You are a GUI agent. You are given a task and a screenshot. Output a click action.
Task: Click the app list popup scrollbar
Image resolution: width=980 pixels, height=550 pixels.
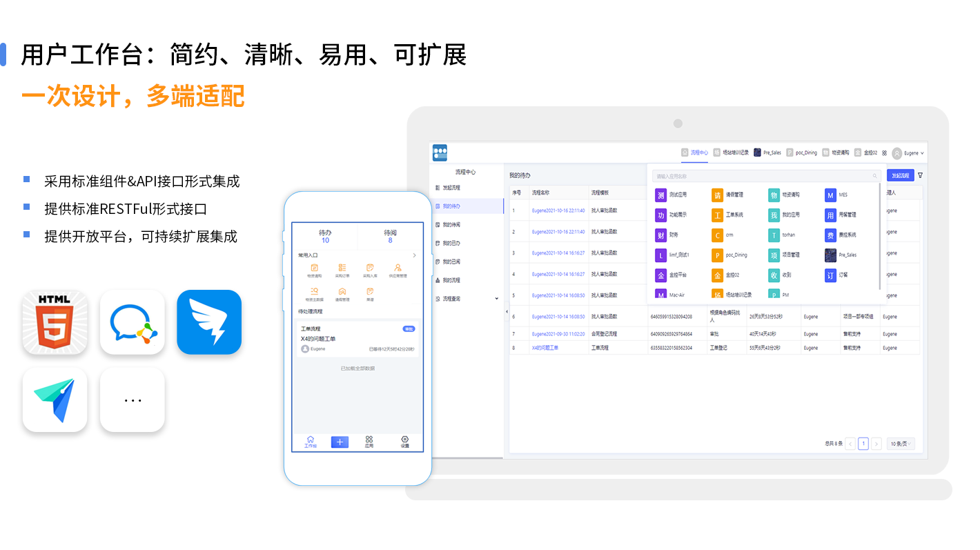click(879, 236)
